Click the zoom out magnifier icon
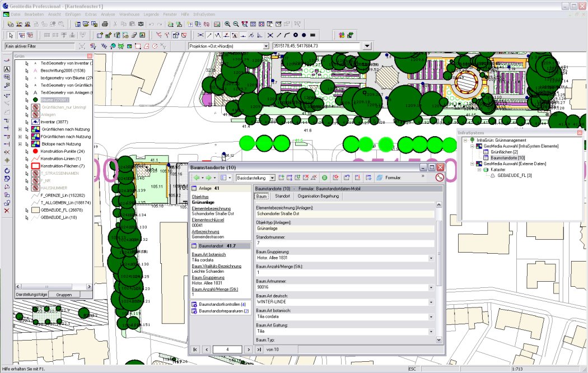Viewport: 588px width, 373px height. (x=236, y=24)
